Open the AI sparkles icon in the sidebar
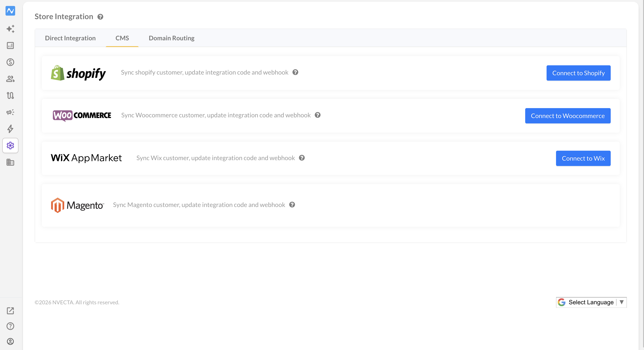The image size is (644, 350). [10, 29]
